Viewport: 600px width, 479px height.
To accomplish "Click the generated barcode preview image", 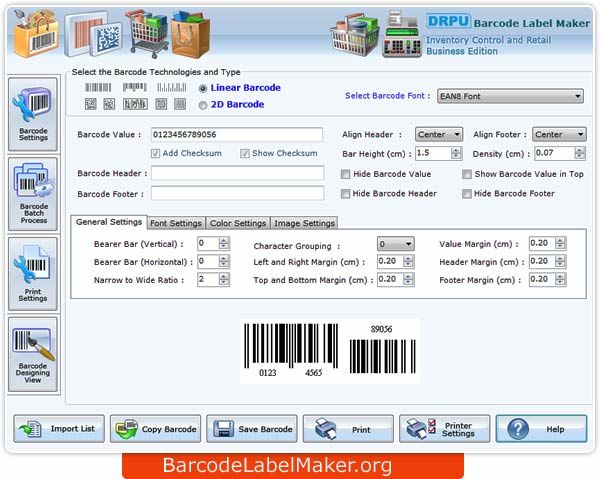I will (x=330, y=351).
